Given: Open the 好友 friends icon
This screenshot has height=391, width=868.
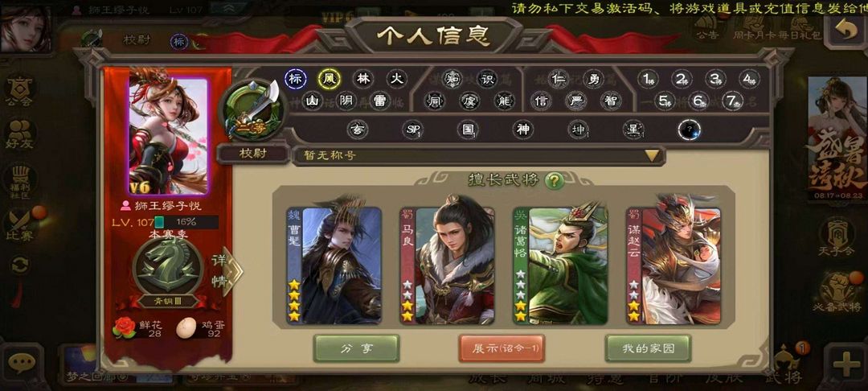Looking at the screenshot, I should pyautogui.click(x=19, y=134).
